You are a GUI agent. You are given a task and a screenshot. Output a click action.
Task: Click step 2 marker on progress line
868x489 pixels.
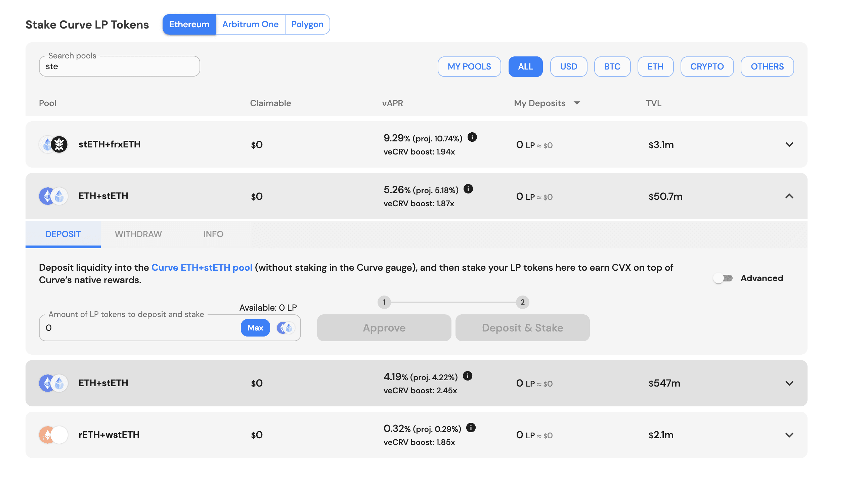(x=522, y=302)
